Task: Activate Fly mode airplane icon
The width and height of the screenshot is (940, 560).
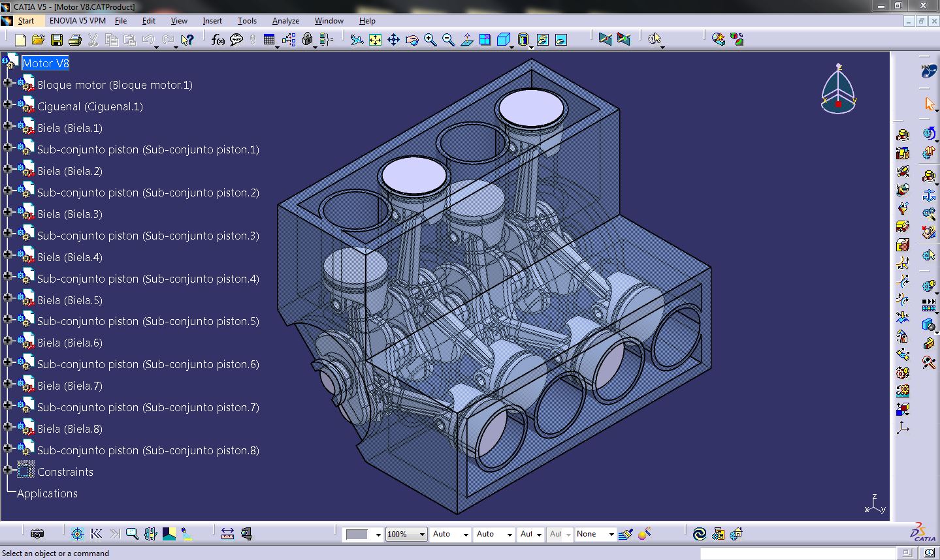Action: (x=357, y=40)
